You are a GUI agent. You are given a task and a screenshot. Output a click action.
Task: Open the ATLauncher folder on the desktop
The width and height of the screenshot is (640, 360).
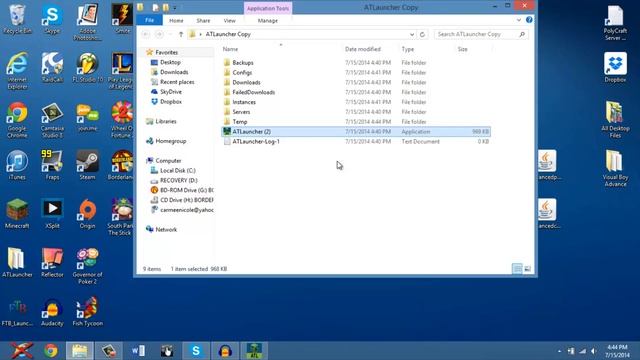click(17, 262)
